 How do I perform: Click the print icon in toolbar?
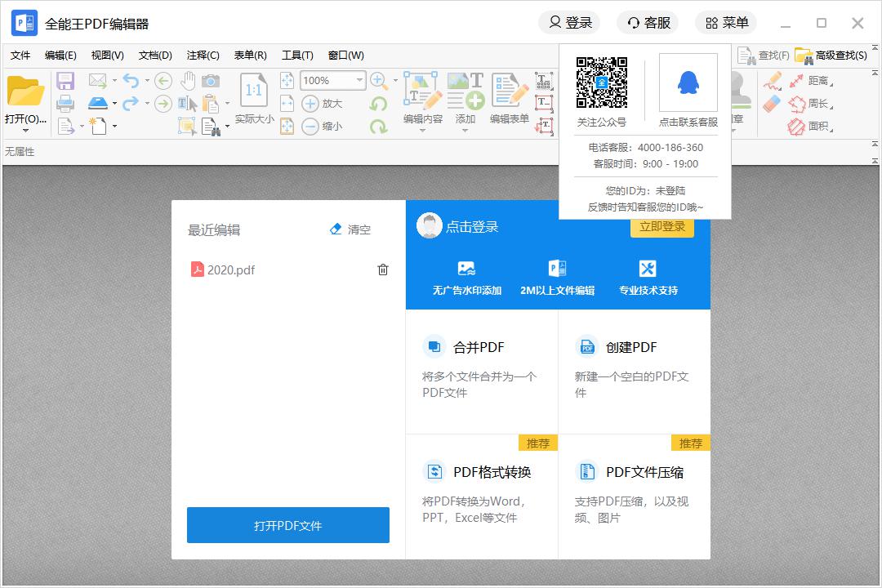pyautogui.click(x=65, y=104)
